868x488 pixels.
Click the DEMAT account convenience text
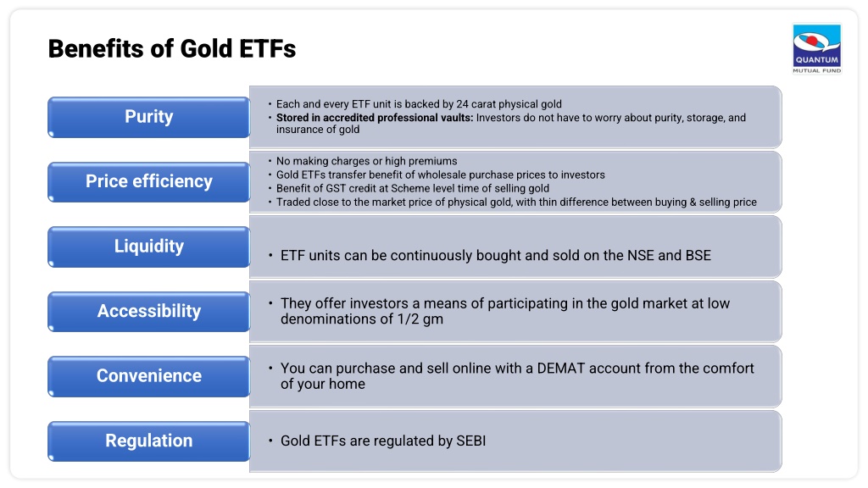[517, 376]
